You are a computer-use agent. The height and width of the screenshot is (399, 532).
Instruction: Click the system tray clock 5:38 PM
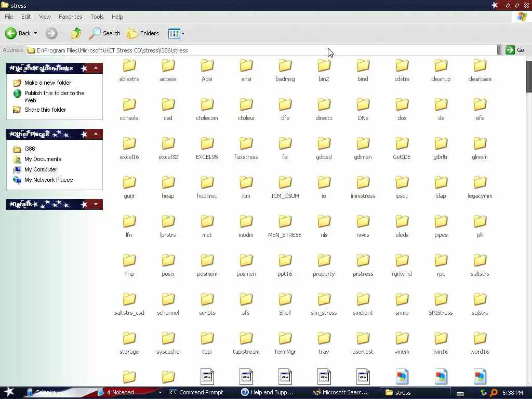[512, 393]
